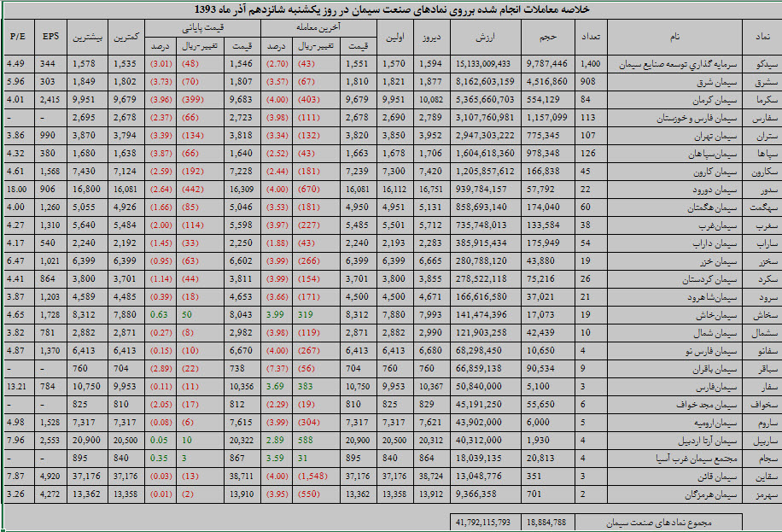The width and height of the screenshot is (782, 532).
Task: Click green change cell 588
Action: coord(306,441)
